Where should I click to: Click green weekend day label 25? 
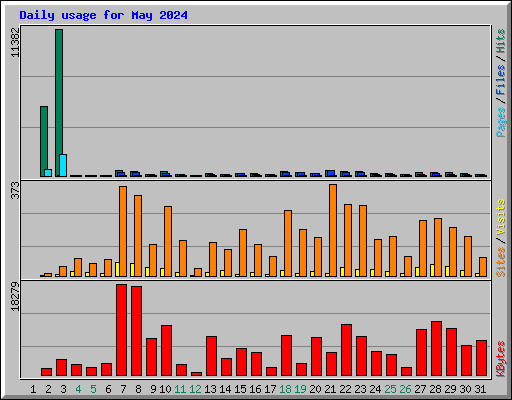tap(390, 389)
